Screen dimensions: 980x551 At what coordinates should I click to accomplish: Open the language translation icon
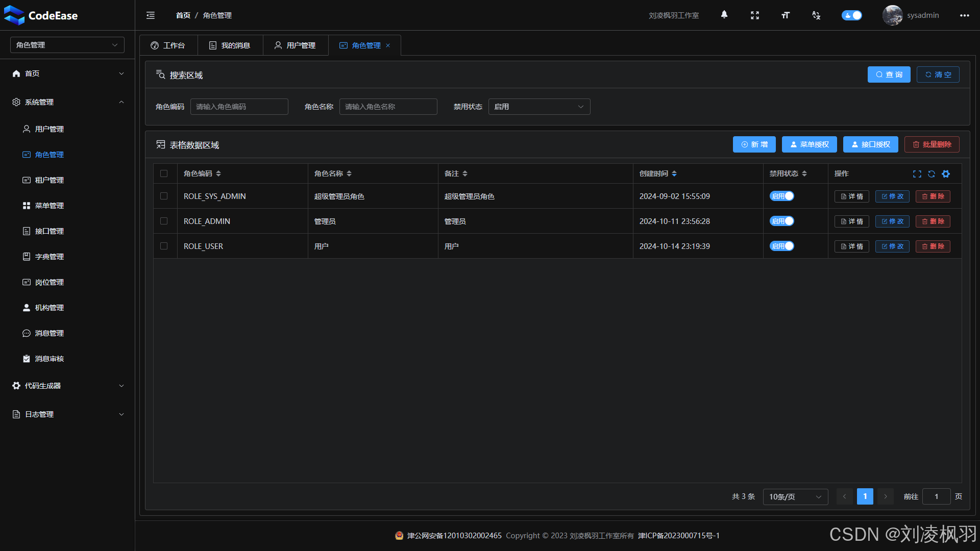[816, 15]
